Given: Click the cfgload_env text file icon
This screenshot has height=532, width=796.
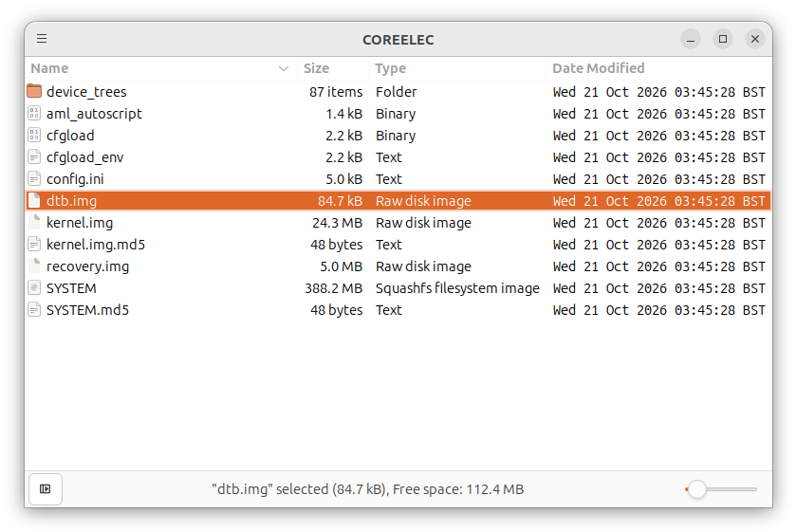Looking at the screenshot, I should pos(34,156).
